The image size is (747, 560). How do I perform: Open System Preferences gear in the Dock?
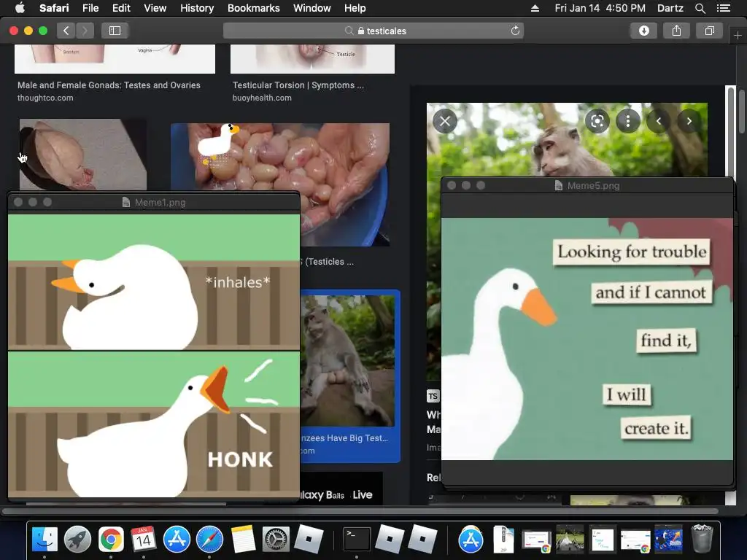click(x=276, y=540)
